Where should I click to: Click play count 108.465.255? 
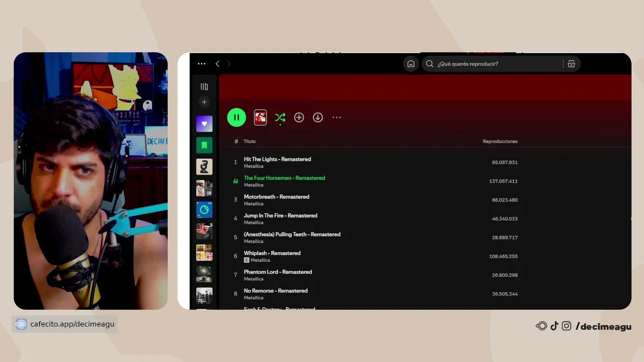[x=503, y=256]
